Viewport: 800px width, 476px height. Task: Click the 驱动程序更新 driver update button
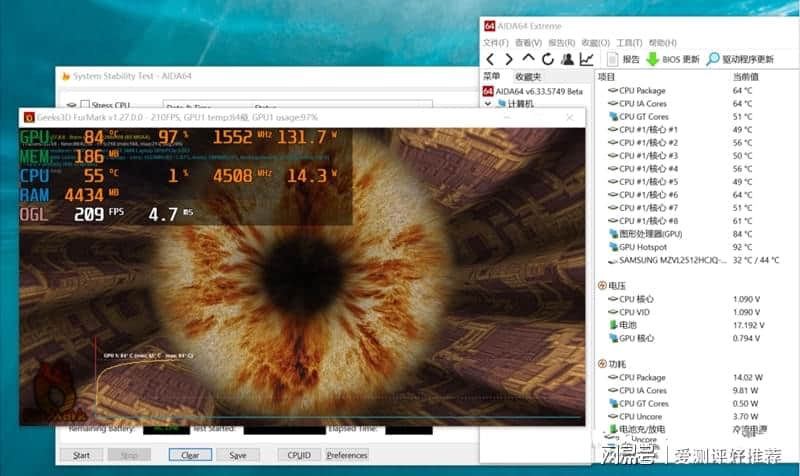740,59
